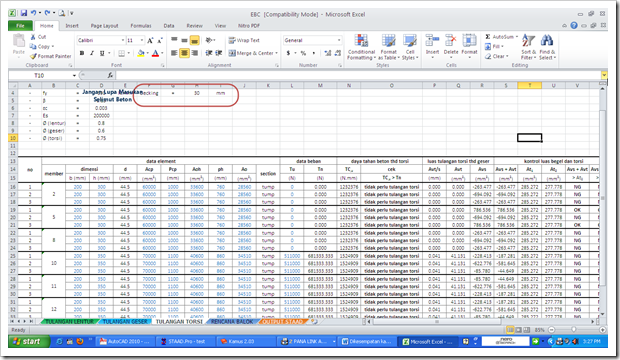
Task: Apply red Font Color to text
Action: pyautogui.click(x=155, y=53)
